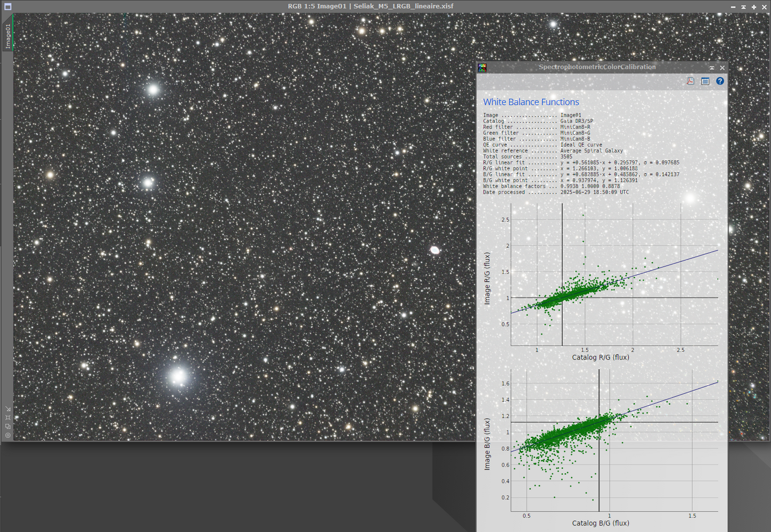Viewport: 771px width, 532px height.
Task: Open the text report list icon
Action: [x=705, y=81]
